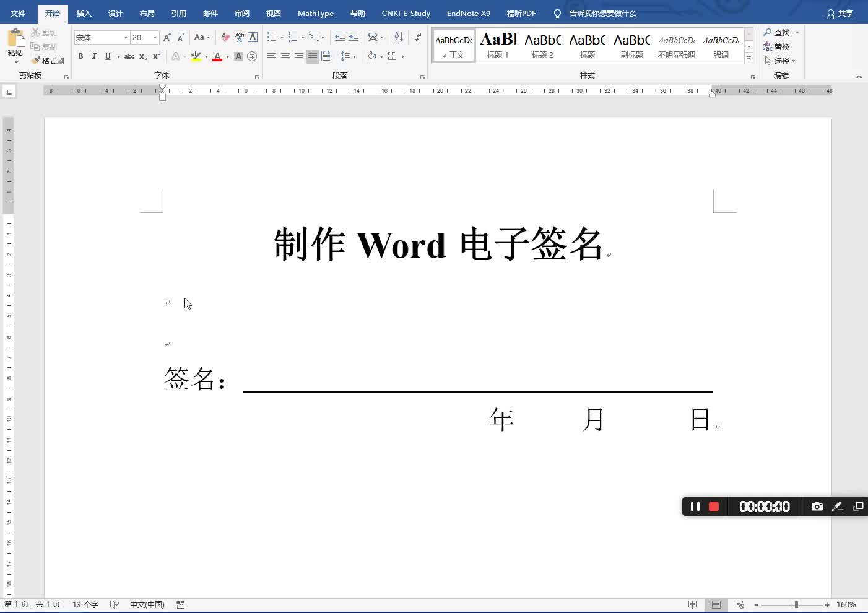868x613 pixels.
Task: Open the 文件 (File) tab
Action: click(x=18, y=13)
